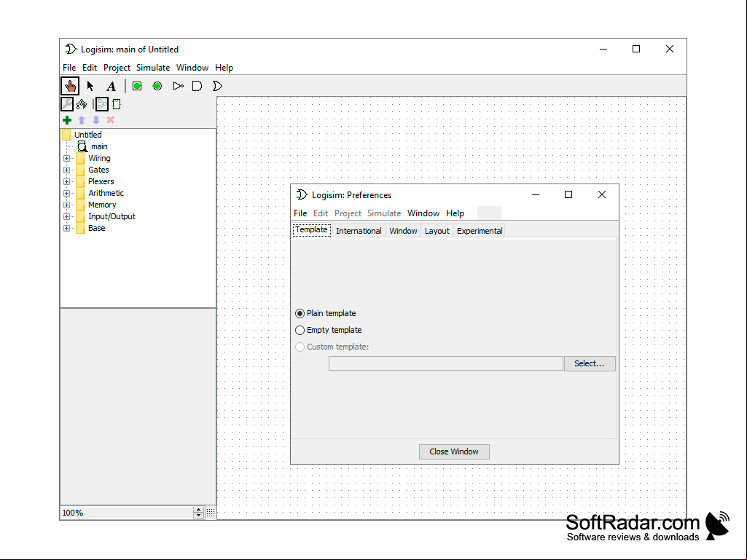This screenshot has height=560, width=747.
Task: Select the Untitled project tree item
Action: (87, 135)
